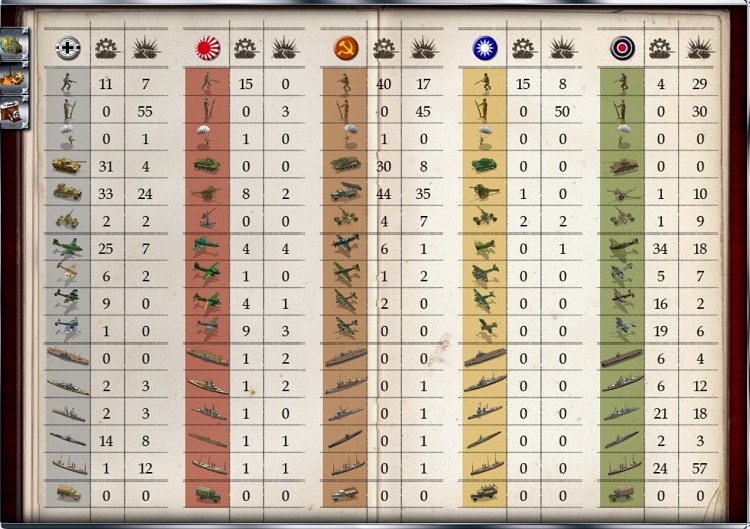Click Soviet infantry produced value "40"
The width and height of the screenshot is (750, 529).
click(x=384, y=84)
